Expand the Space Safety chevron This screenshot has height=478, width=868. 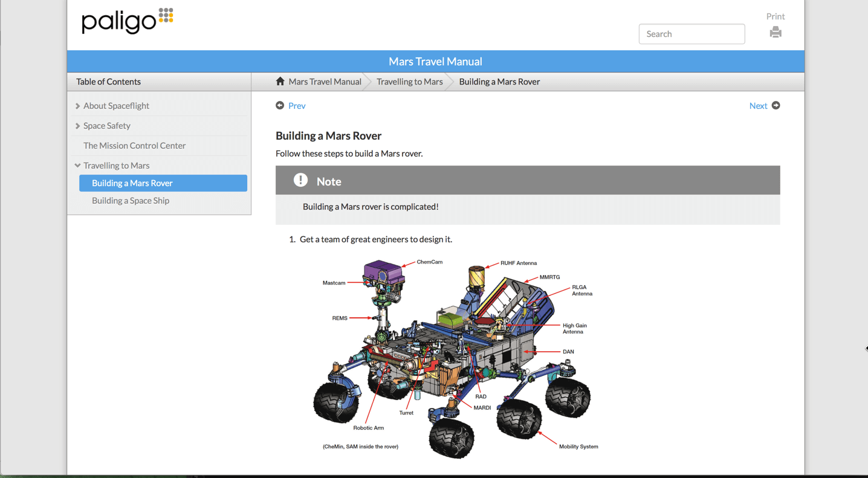click(77, 126)
